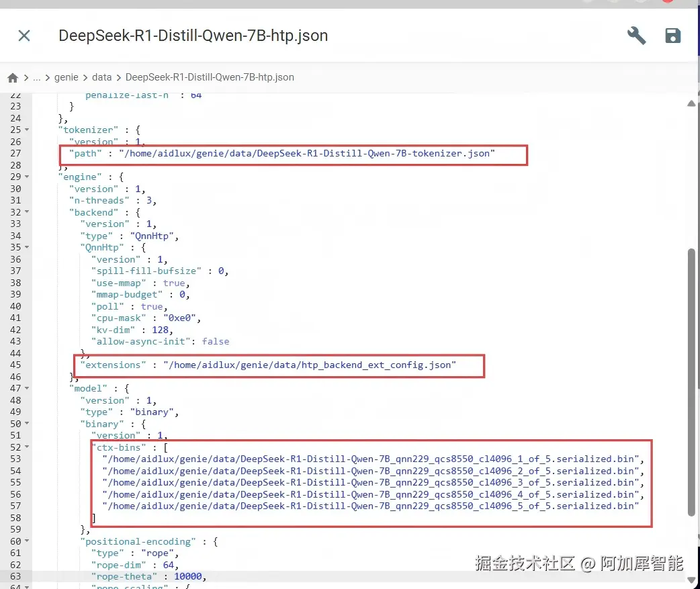Click the "n-threads" key on line 31
The height and width of the screenshot is (589, 700).
coord(99,200)
